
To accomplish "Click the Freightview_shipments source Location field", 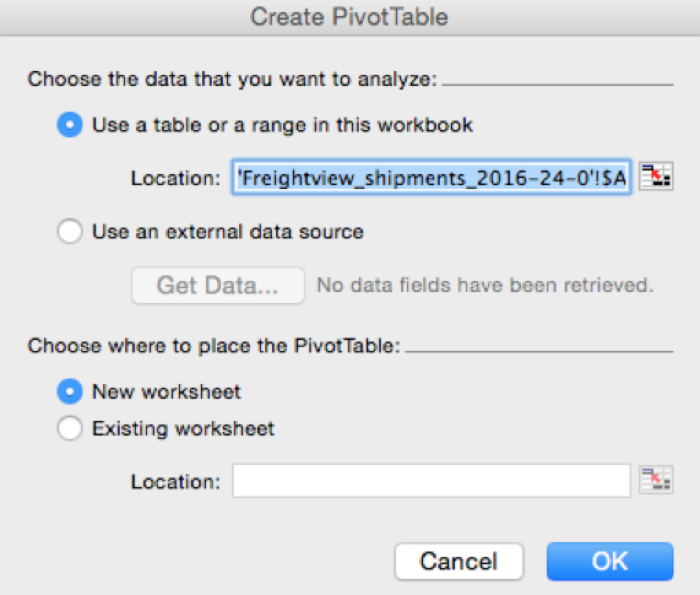I will [432, 177].
